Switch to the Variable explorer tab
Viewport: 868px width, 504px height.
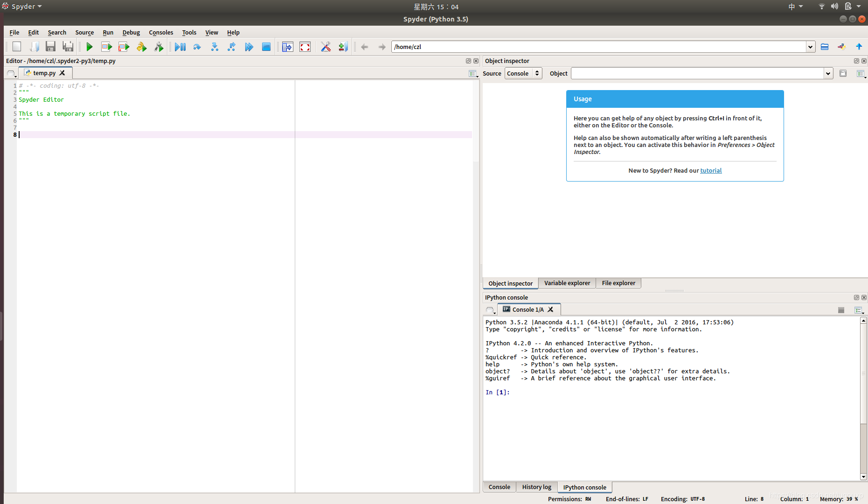click(567, 283)
